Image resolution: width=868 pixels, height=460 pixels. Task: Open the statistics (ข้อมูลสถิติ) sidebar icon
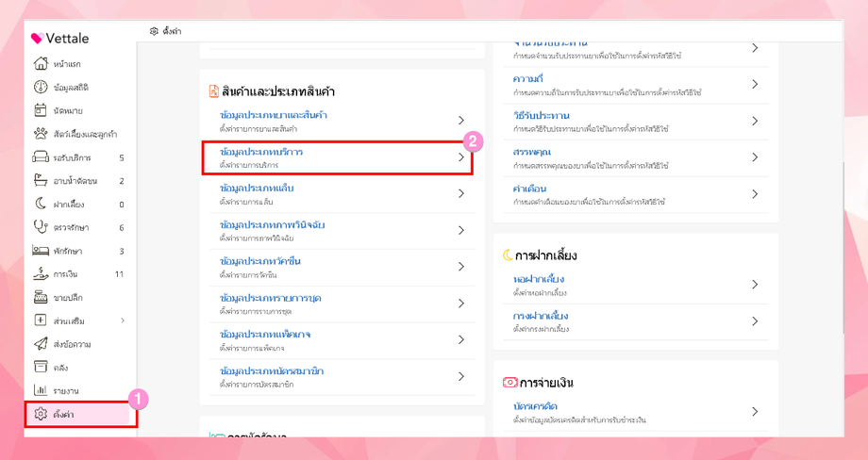(41, 88)
